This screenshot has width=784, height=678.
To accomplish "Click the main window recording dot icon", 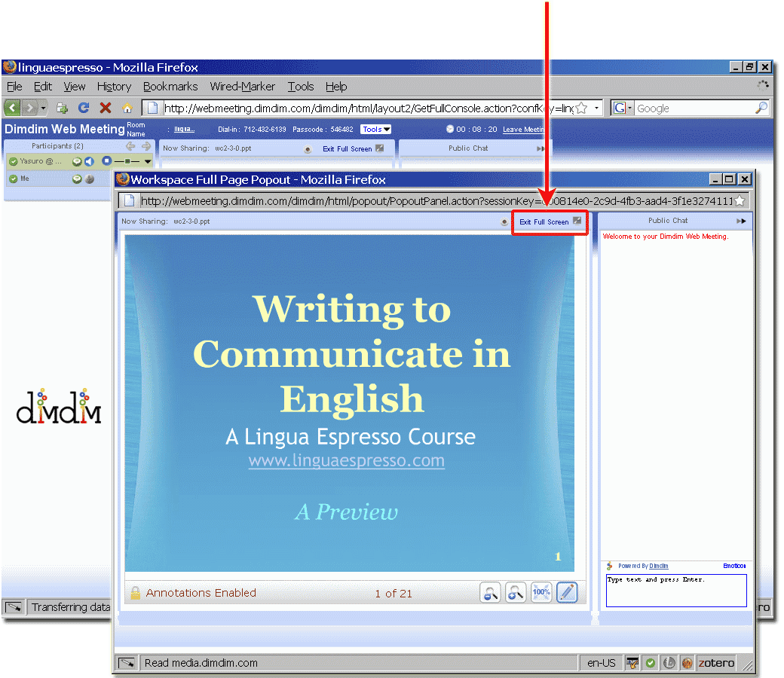I will click(x=308, y=149).
